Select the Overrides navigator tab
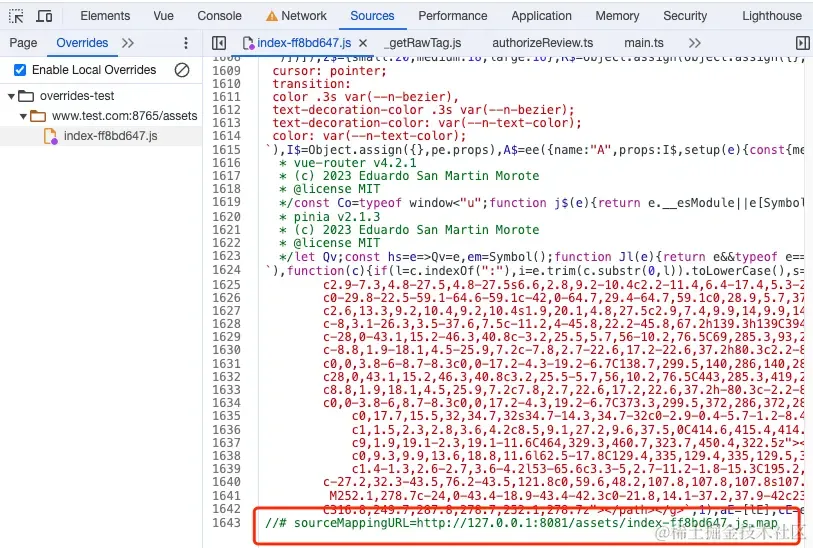The width and height of the screenshot is (813, 548). [82, 43]
